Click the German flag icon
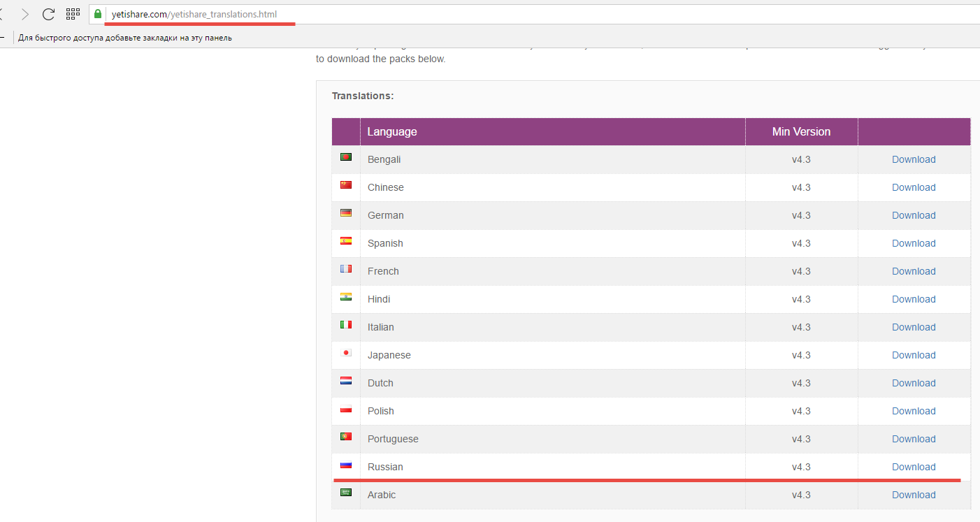 (346, 213)
